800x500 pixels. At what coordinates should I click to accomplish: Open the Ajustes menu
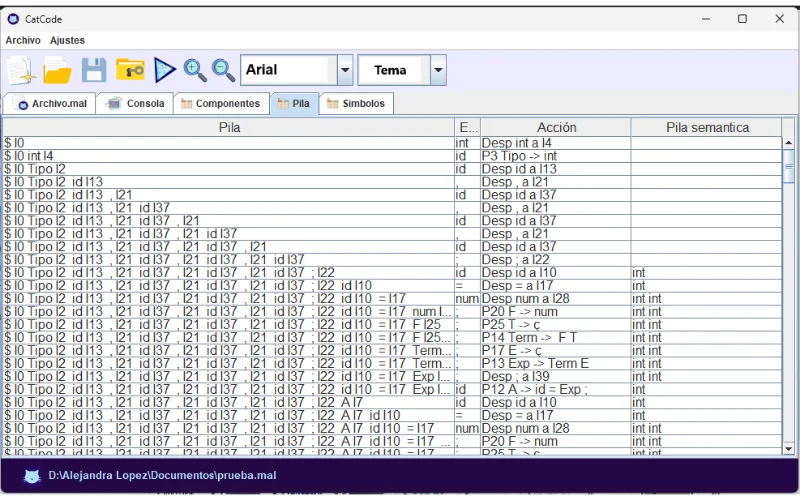tap(67, 40)
